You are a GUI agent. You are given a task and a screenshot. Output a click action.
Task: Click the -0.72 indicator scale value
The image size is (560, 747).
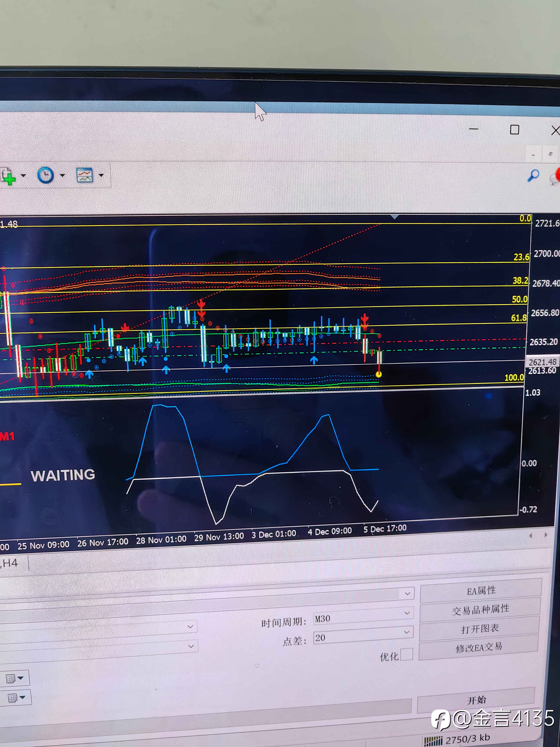pyautogui.click(x=528, y=510)
